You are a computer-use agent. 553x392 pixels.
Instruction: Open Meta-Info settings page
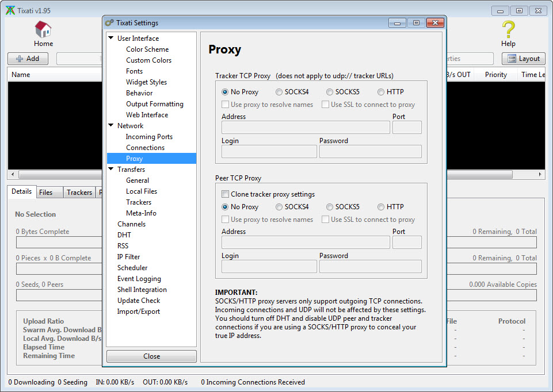click(x=141, y=213)
